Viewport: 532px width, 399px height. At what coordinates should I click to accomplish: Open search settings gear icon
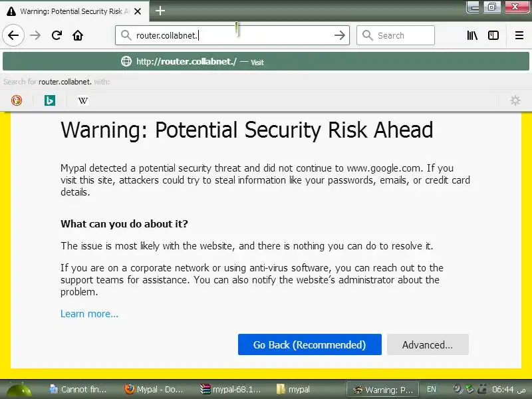pyautogui.click(x=515, y=100)
